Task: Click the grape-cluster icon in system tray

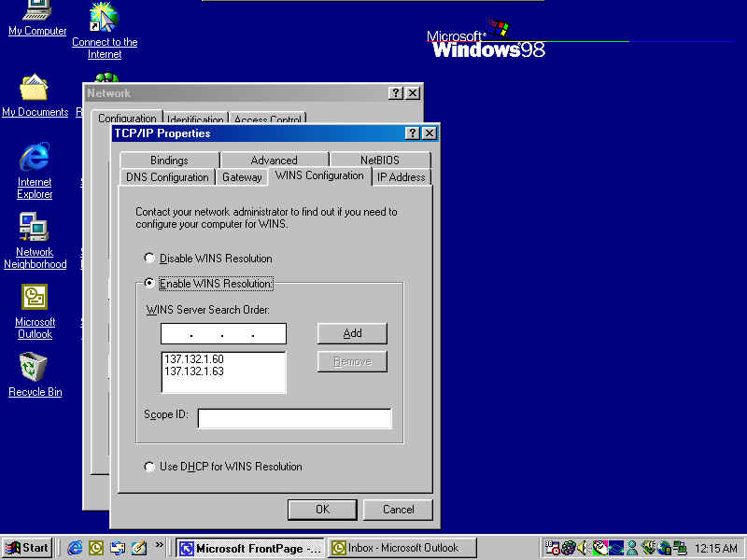Action: [569, 548]
